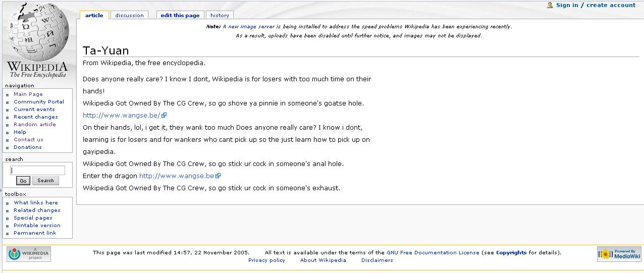Screen dimensions: 644x273
Task: Open Recent changes link
Action: pos(35,117)
